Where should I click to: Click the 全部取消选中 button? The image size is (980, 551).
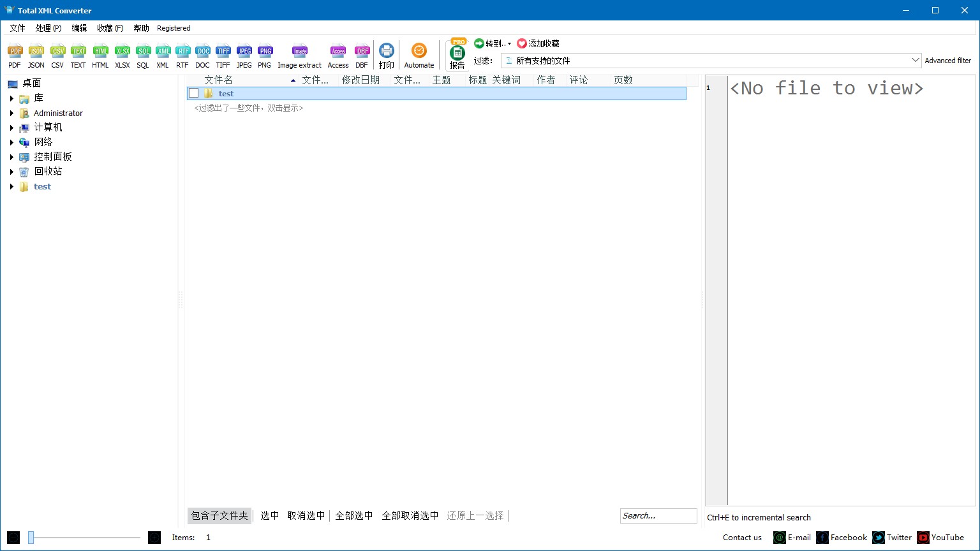410,515
